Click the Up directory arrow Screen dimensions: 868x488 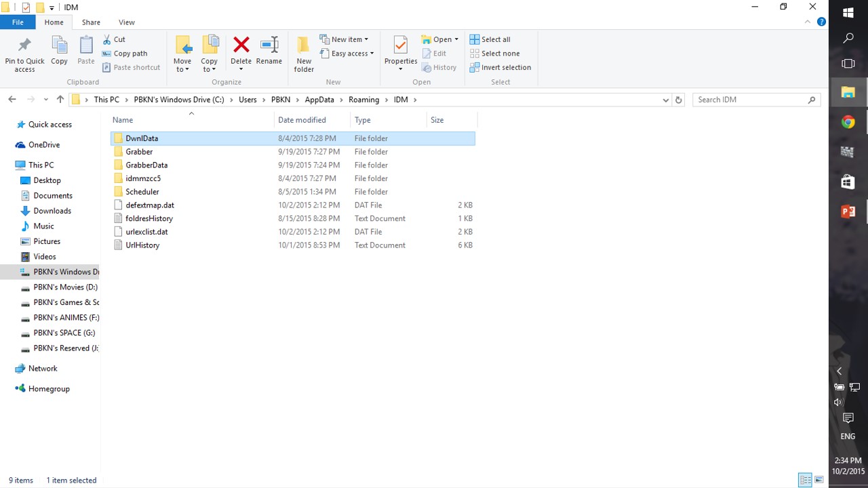coord(60,100)
